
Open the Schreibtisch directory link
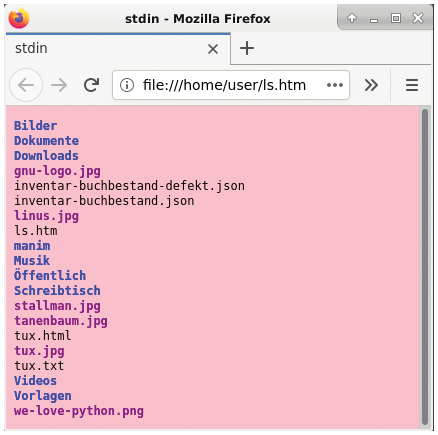[57, 291]
